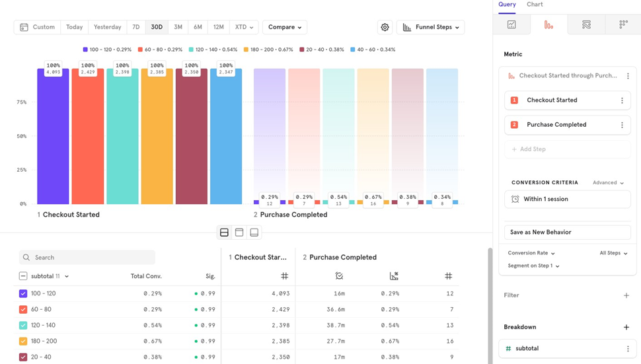Image resolution: width=641 pixels, height=364 pixels.
Task: Uncheck the 60 - 80 segment checkbox
Action: click(23, 309)
